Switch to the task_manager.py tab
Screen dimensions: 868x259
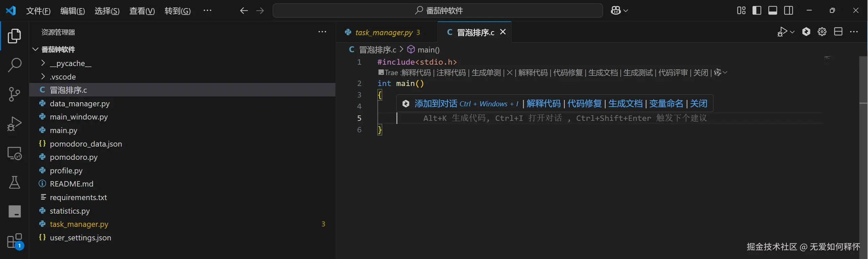384,33
